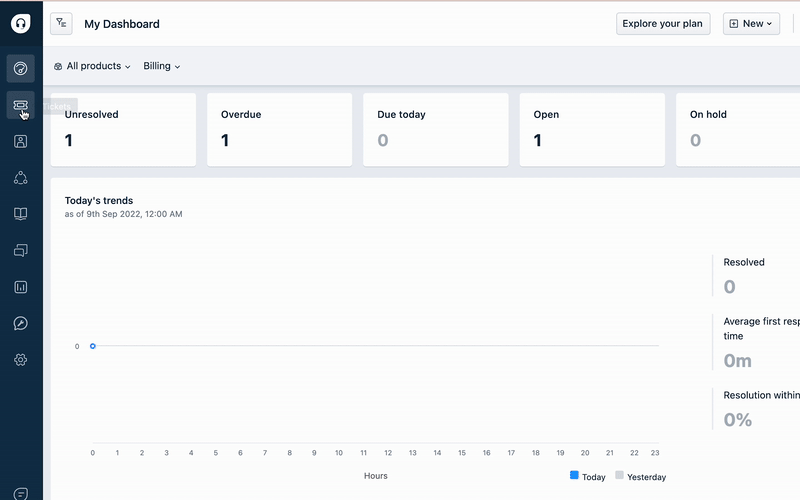Toggle the Today legend series
800x500 pixels.
pos(587,477)
